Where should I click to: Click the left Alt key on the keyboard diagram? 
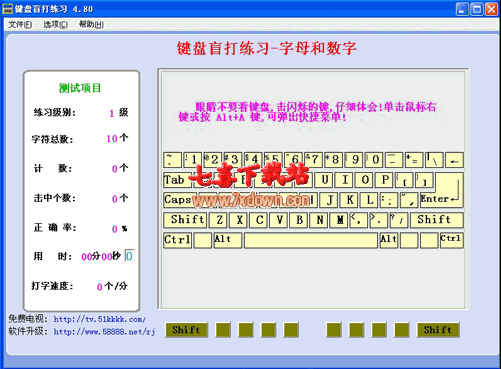228,240
